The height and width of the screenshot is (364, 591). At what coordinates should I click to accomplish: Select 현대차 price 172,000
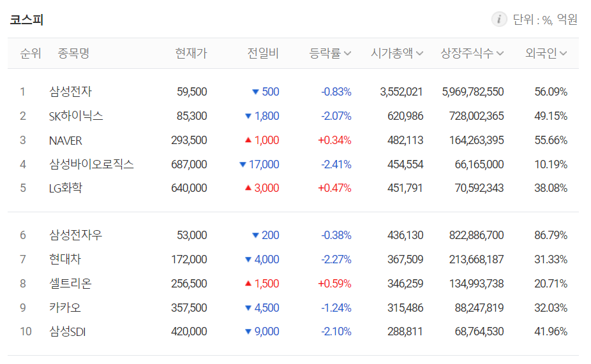coord(189,259)
